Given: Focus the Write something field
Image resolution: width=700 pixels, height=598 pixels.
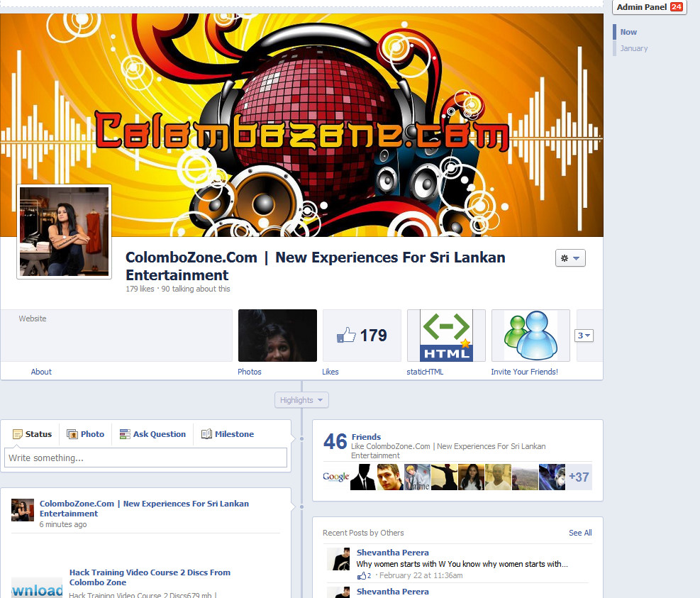Looking at the screenshot, I should click(x=145, y=458).
